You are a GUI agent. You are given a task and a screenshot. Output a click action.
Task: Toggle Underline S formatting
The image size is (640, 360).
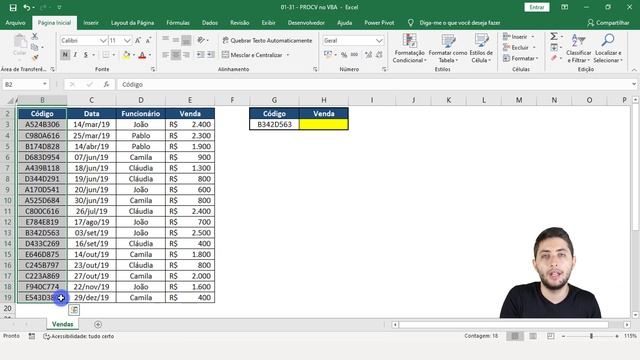tap(85, 55)
